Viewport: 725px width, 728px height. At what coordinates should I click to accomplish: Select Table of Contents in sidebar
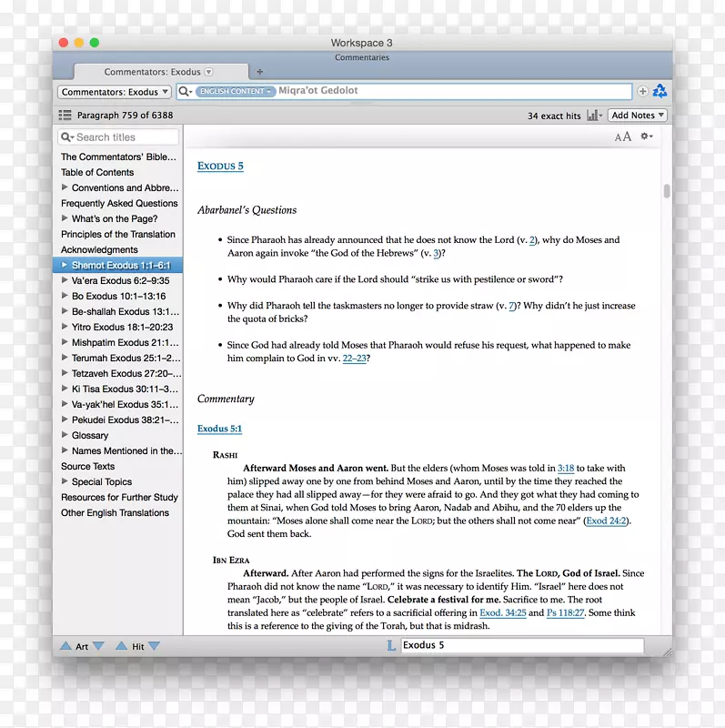(97, 172)
